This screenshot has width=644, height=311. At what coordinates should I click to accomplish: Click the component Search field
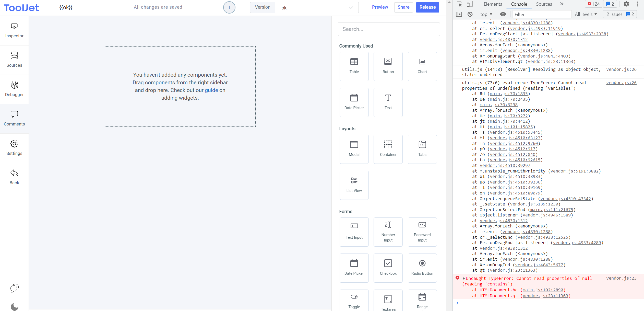388,29
